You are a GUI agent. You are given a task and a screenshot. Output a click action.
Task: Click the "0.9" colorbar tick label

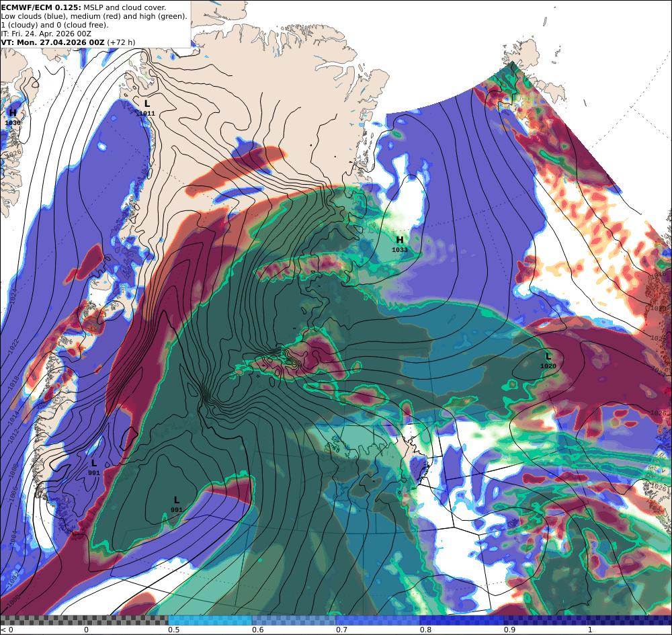(x=509, y=630)
